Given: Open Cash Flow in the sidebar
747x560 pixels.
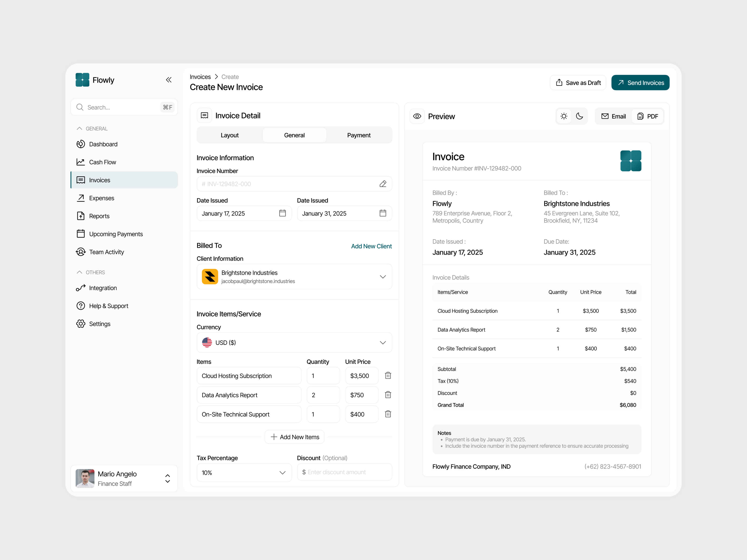Looking at the screenshot, I should click(102, 162).
